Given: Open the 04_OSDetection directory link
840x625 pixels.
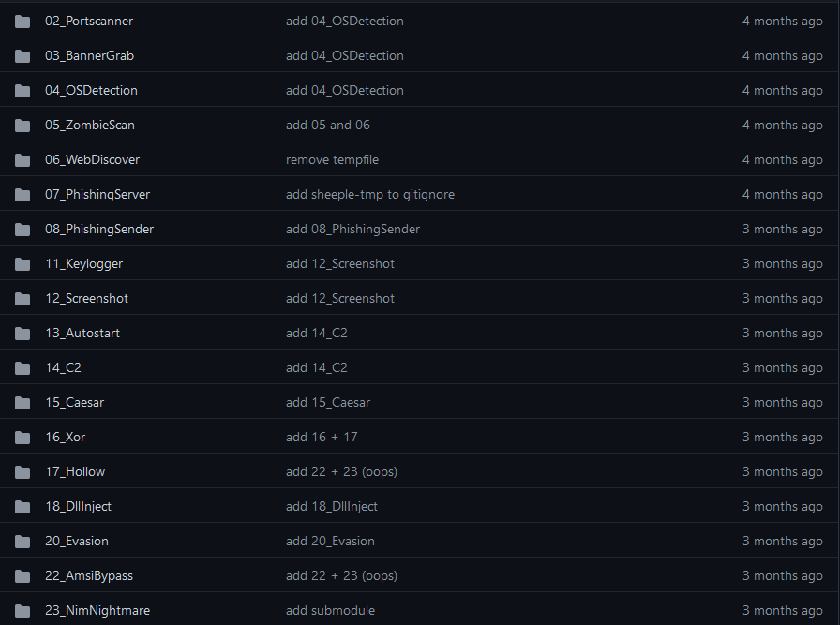Looking at the screenshot, I should (91, 90).
